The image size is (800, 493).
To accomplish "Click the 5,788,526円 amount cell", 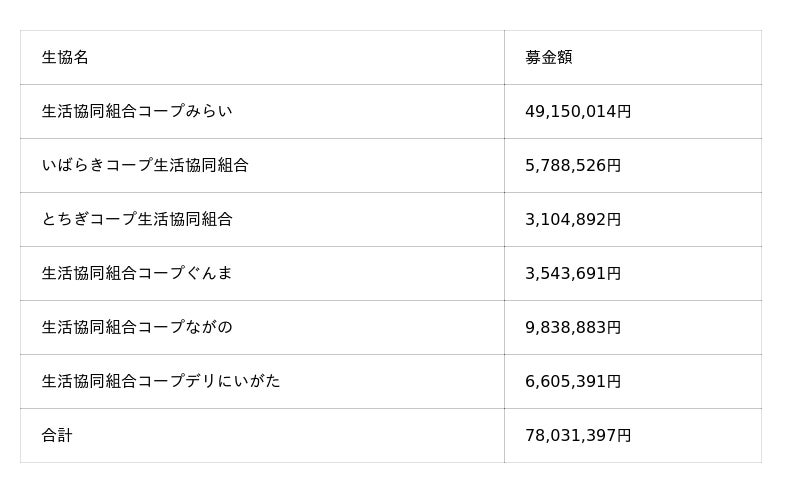I will click(x=573, y=166).
